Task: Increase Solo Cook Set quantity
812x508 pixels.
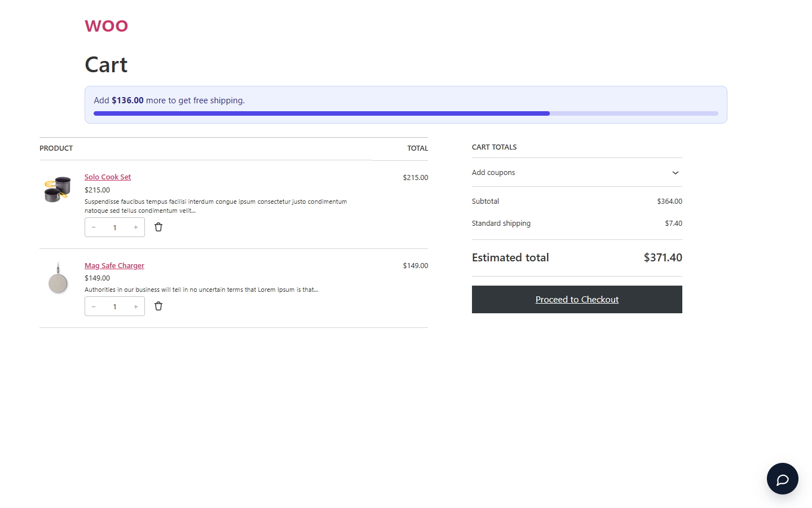Action: (x=136, y=227)
